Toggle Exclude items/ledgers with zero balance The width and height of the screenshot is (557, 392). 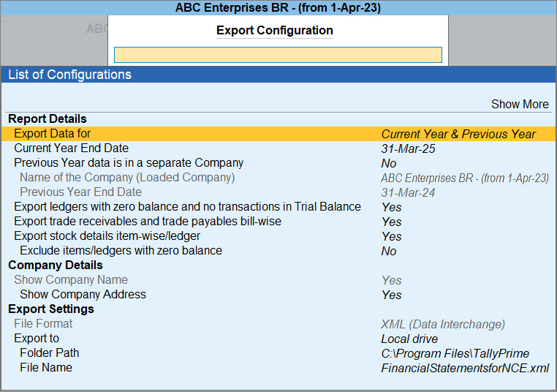click(x=278, y=251)
